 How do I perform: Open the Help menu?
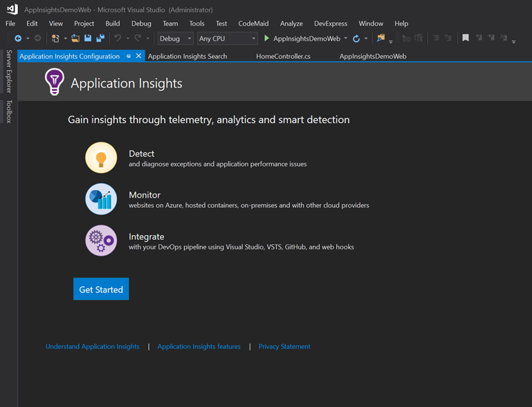click(x=401, y=23)
